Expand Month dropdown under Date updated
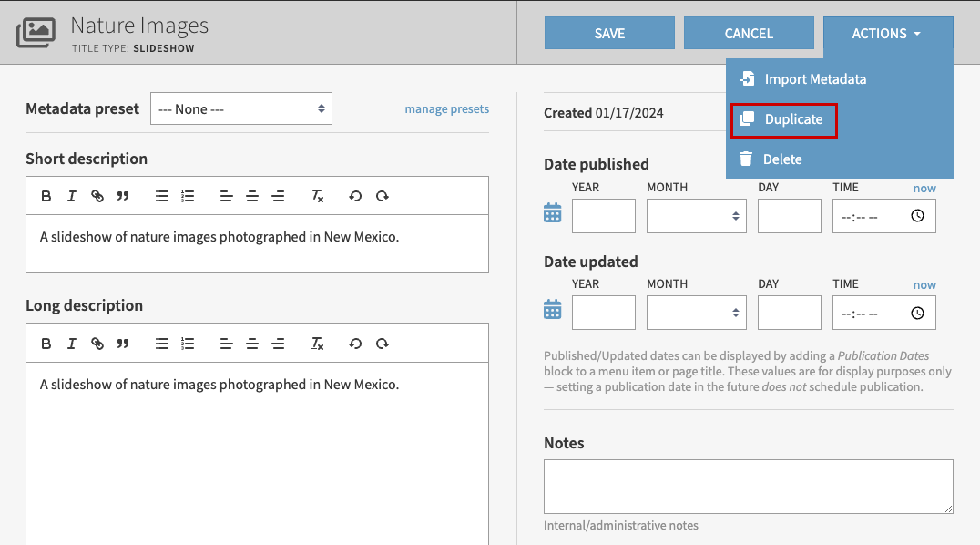The height and width of the screenshot is (545, 980). 697,313
